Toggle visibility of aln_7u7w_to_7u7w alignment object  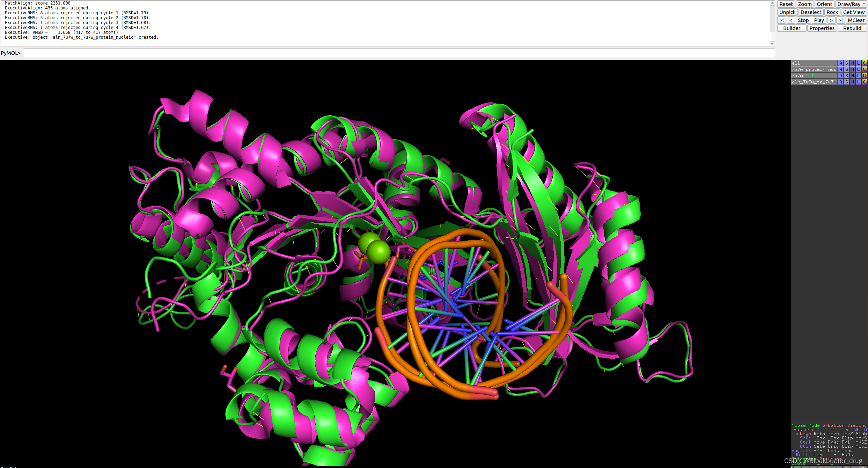tap(814, 82)
